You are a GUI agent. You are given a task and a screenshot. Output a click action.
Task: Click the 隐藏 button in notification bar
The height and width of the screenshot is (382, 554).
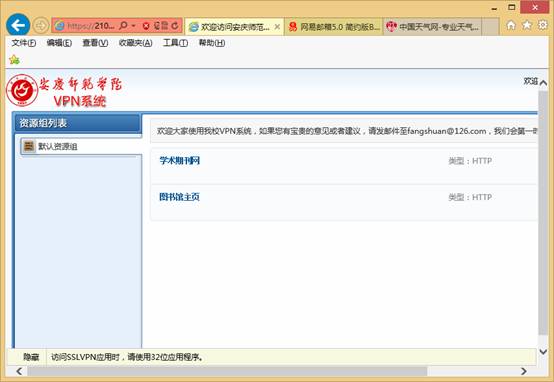click(x=31, y=357)
